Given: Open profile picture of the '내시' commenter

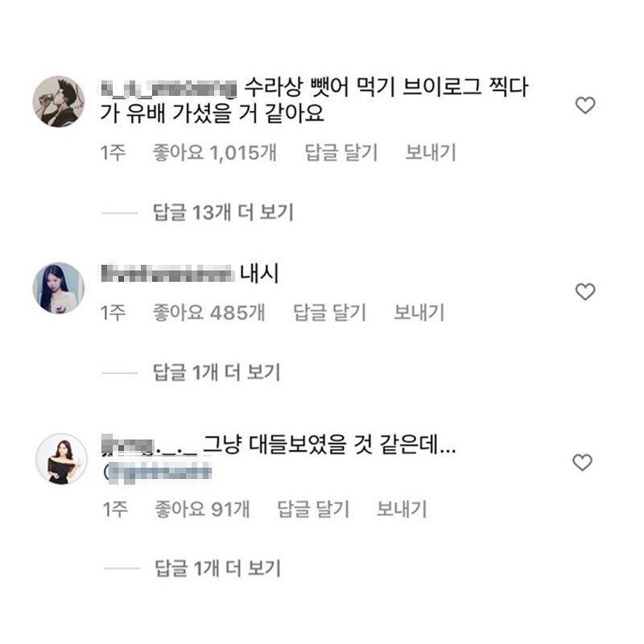Looking at the screenshot, I should point(58,287).
